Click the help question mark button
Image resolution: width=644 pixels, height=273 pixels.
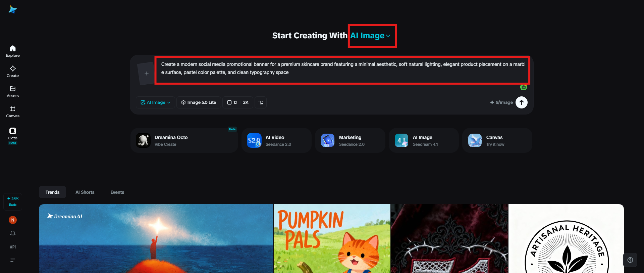tap(630, 260)
